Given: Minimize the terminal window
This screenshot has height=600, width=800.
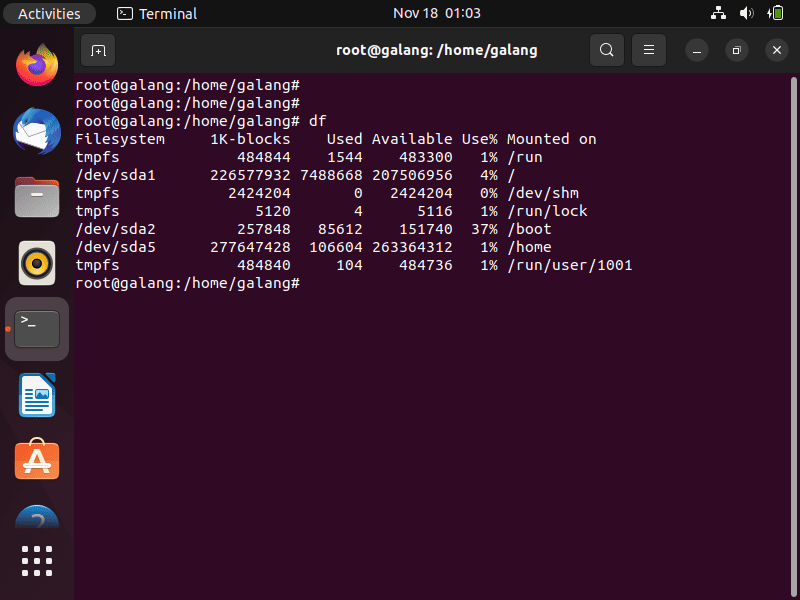Looking at the screenshot, I should (x=696, y=51).
